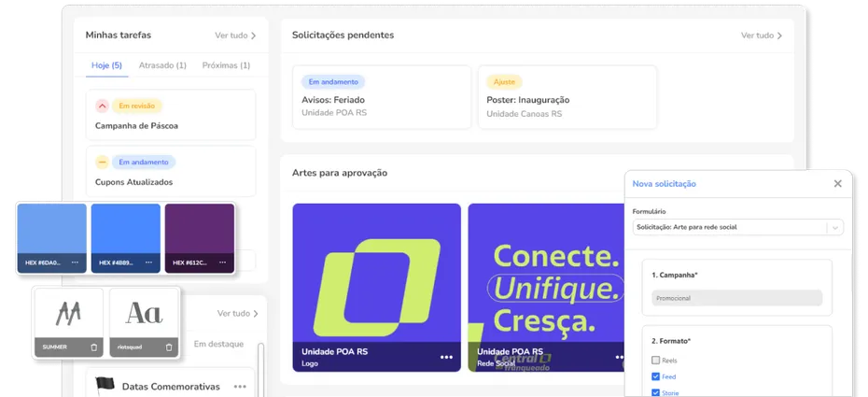Viewport: 868px width, 397px height.
Task: Click the Artes para aprovação heading
Action: click(340, 173)
